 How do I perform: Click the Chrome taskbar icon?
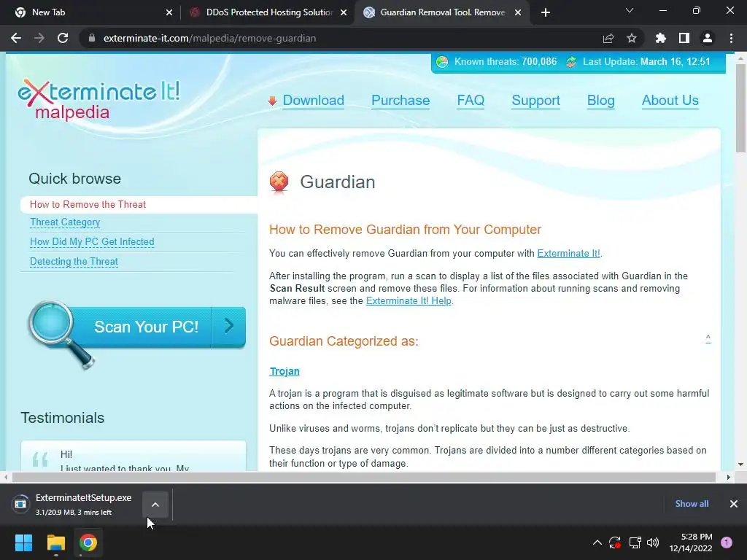pyautogui.click(x=88, y=542)
